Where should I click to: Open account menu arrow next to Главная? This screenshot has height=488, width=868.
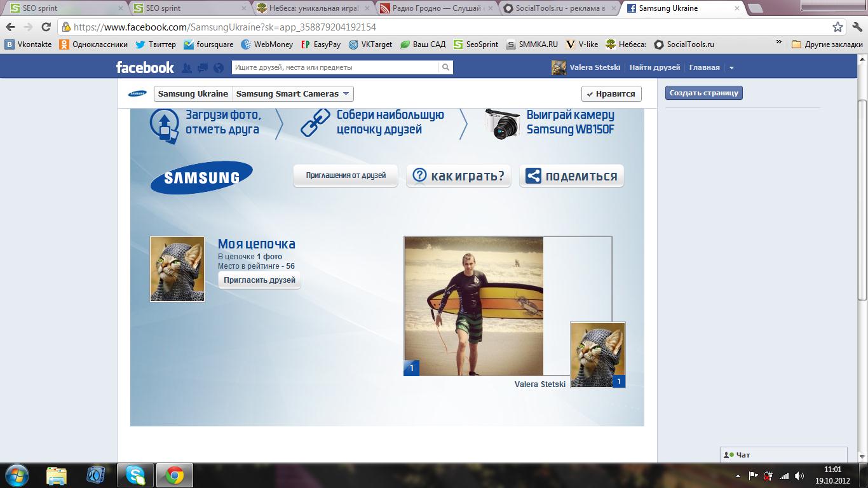(731, 68)
